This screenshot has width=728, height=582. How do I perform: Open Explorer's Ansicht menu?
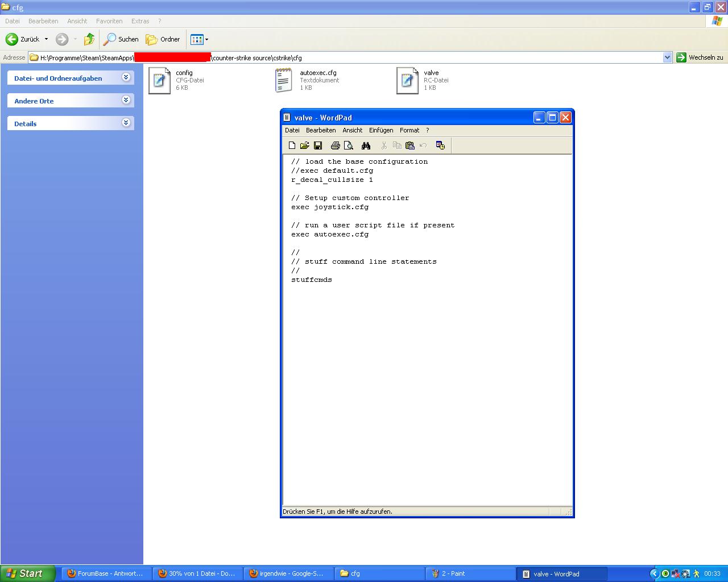point(77,21)
